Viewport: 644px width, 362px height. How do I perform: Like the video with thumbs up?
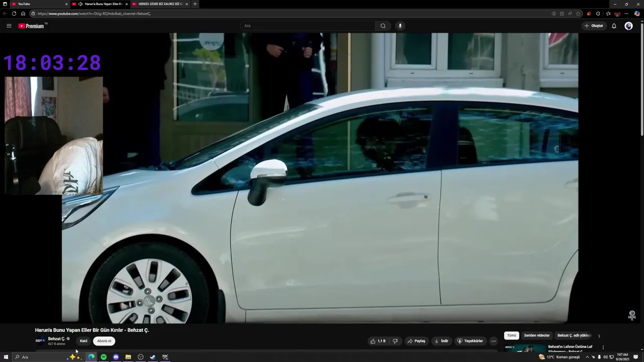point(378,341)
